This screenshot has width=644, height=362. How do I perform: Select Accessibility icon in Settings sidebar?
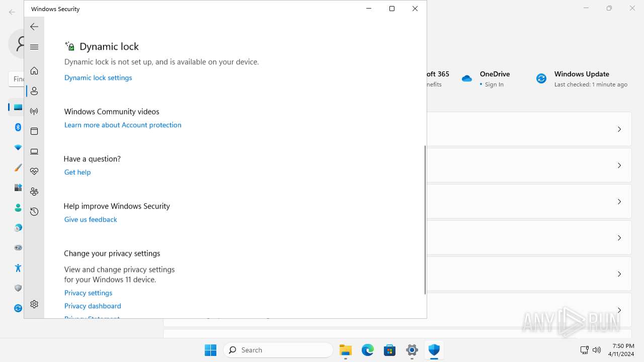click(x=18, y=268)
